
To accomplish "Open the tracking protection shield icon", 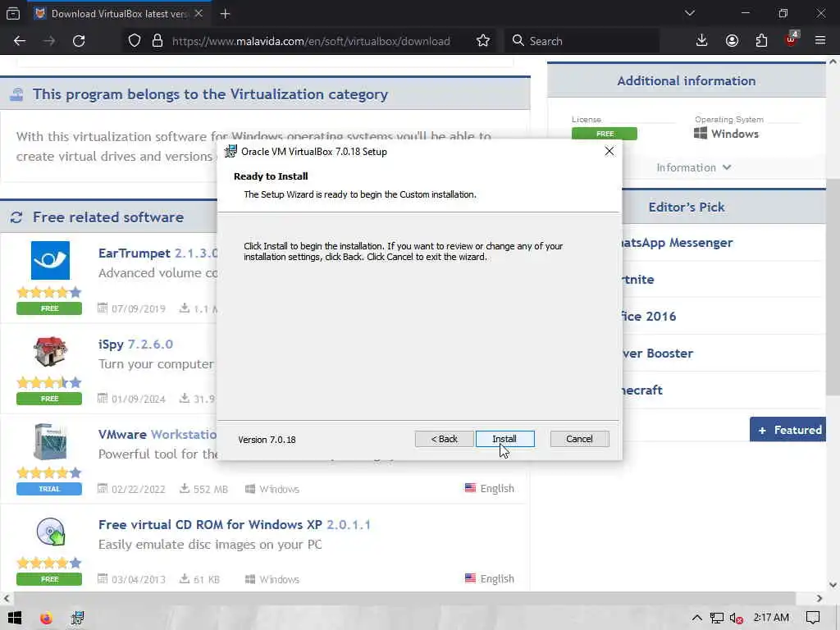I will pyautogui.click(x=135, y=41).
